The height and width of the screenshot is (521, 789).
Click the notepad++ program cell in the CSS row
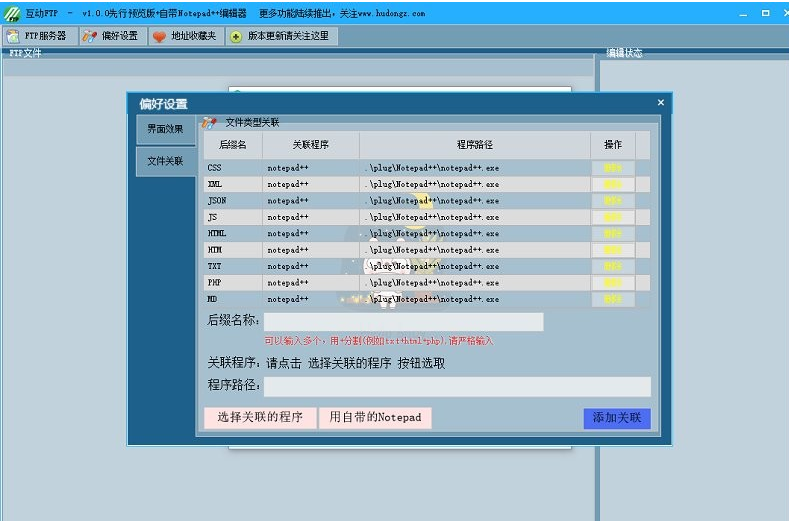coord(310,168)
